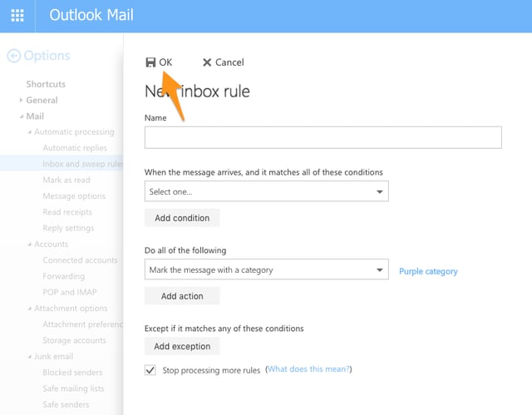The width and height of the screenshot is (532, 415).
Task: Open the app launcher grid icon
Action: pos(18,16)
